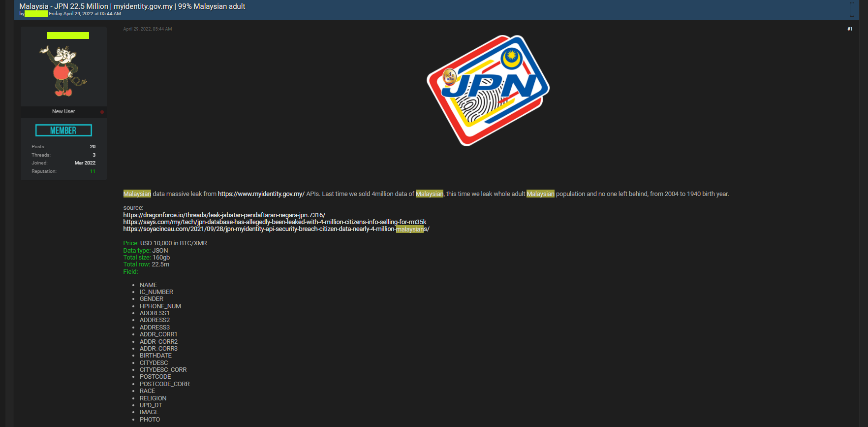Click the green 'Field:' label
Image resolution: width=868 pixels, height=427 pixels.
130,272
